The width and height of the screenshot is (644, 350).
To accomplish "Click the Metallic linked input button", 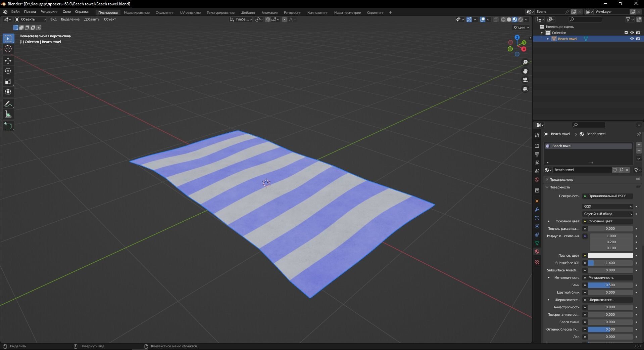I will [608, 278].
